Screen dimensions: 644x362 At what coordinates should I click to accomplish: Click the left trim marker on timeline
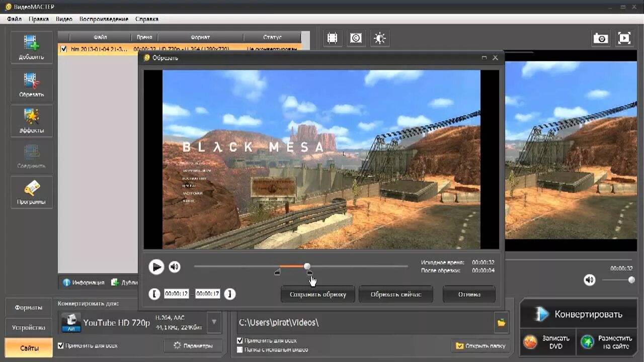(277, 272)
